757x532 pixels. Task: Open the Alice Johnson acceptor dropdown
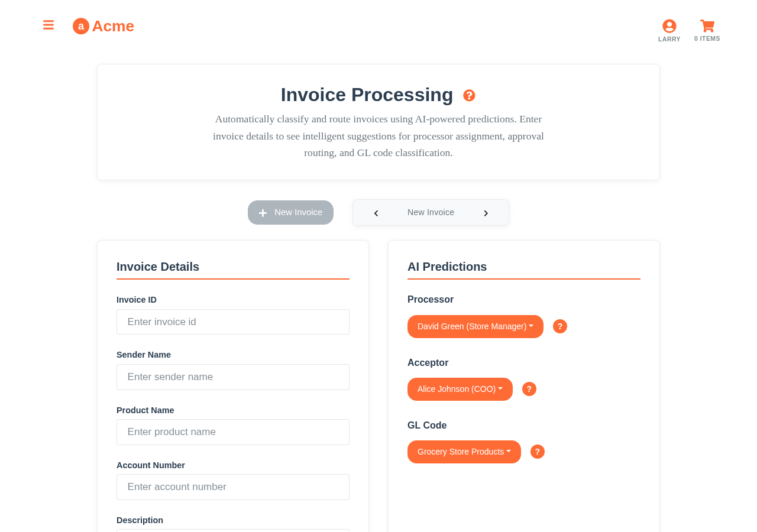460,388
